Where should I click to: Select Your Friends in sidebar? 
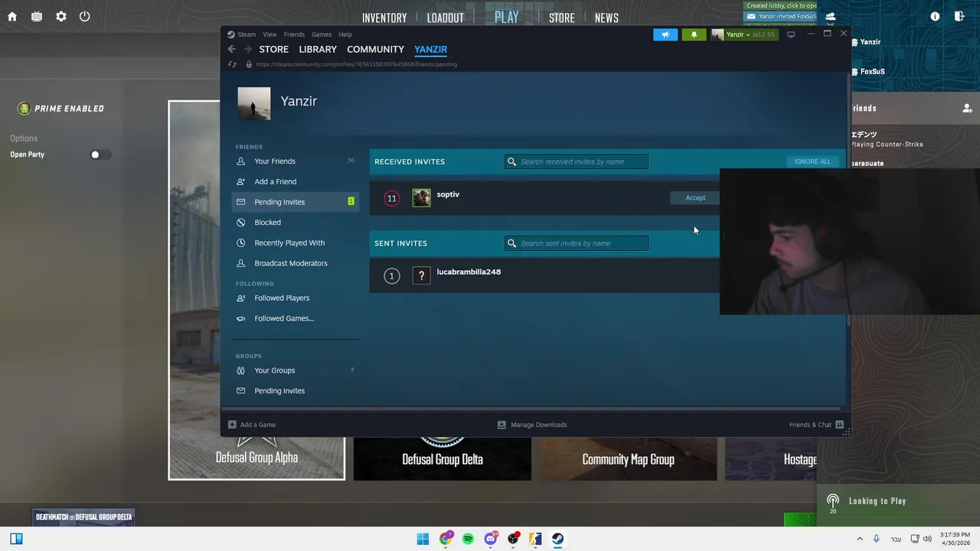[296, 161]
